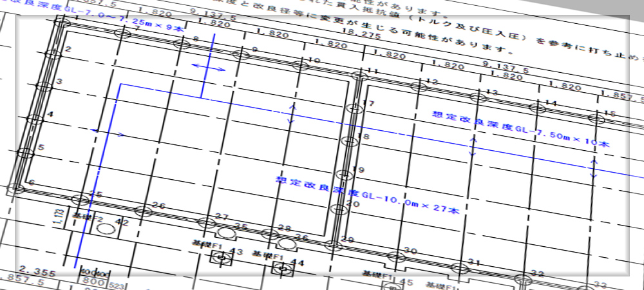Image resolution: width=644 pixels, height=290 pixels.
Task: Select pile marker circle number 18
Action: [349, 142]
